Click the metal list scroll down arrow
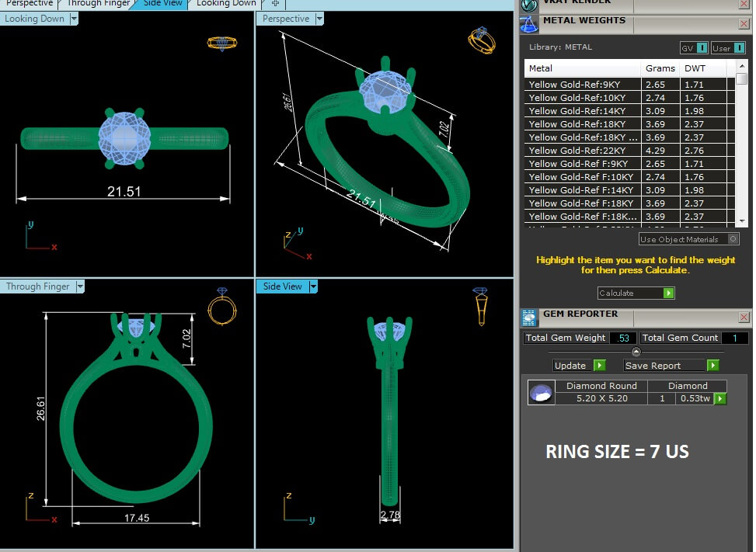Screen dimensions: 756x552 tap(741, 221)
